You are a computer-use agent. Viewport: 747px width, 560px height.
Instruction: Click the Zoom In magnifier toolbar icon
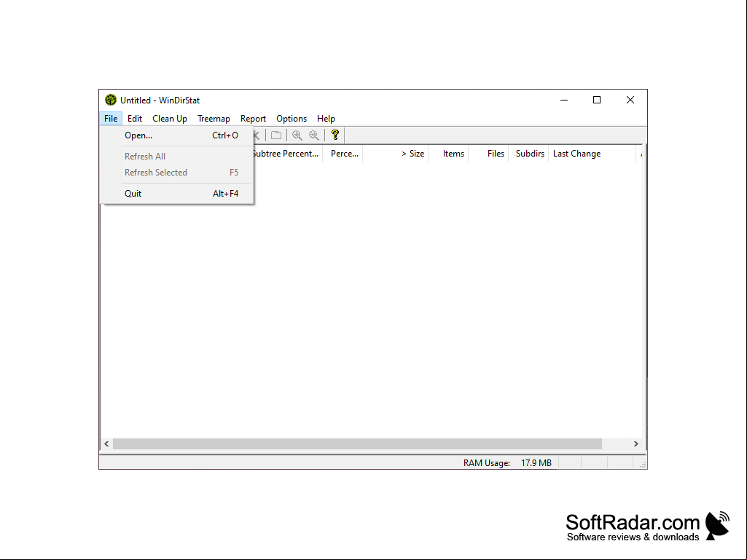point(297,135)
